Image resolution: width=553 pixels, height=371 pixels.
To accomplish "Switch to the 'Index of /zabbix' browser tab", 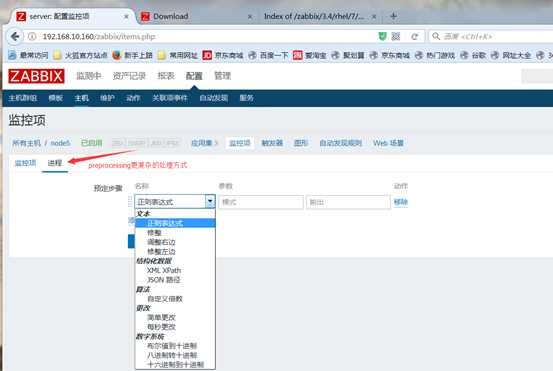I will pos(319,16).
